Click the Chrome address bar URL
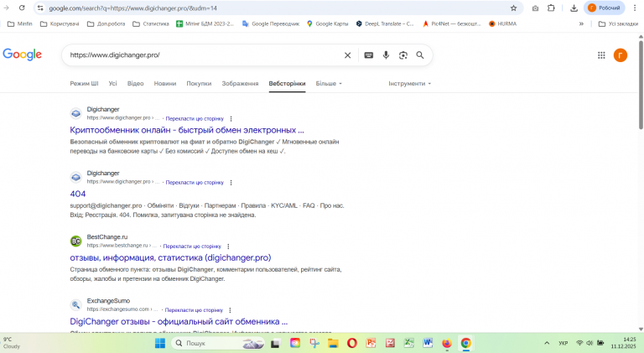Screen dimensions: 644x353 (133, 8)
